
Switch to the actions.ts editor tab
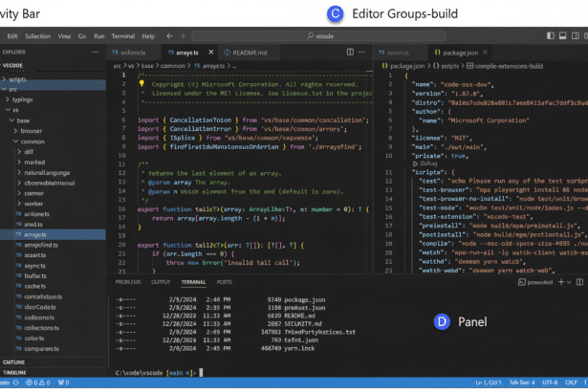click(134, 53)
